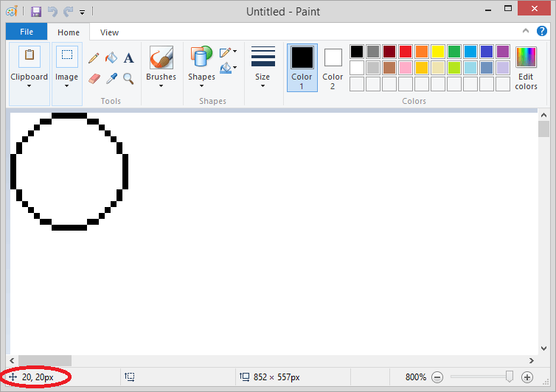Screen dimensions: 556x392
Task: Pick the indigo color swatch
Action: [487, 52]
